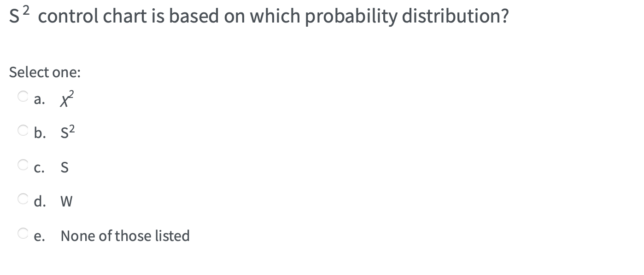The image size is (644, 275).
Task: Click the χ² label text
Action: click(x=66, y=98)
